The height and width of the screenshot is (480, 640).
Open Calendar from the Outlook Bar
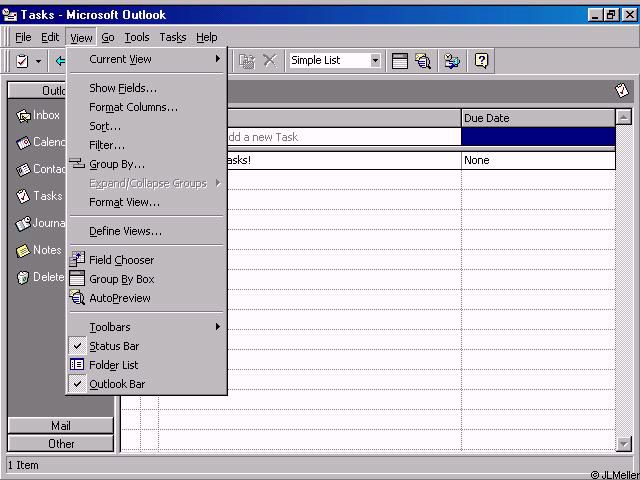[x=23, y=143]
